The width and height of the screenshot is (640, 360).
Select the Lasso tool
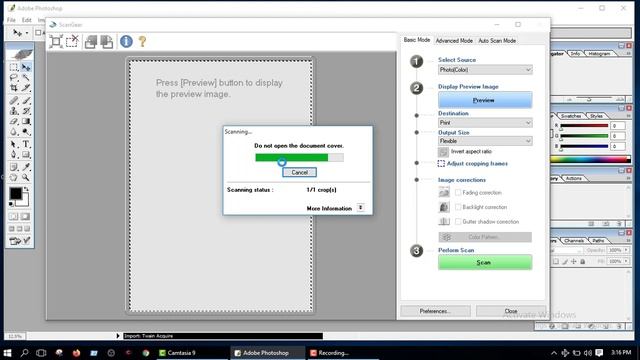14,78
